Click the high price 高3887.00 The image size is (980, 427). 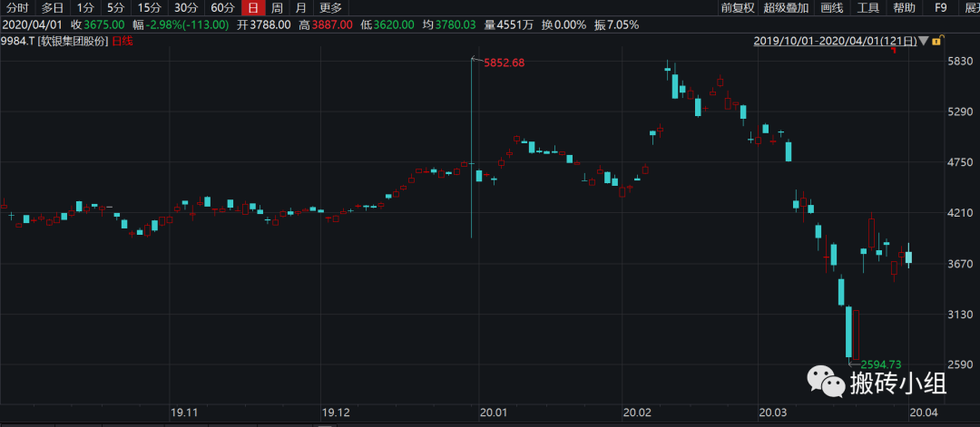pos(326,25)
